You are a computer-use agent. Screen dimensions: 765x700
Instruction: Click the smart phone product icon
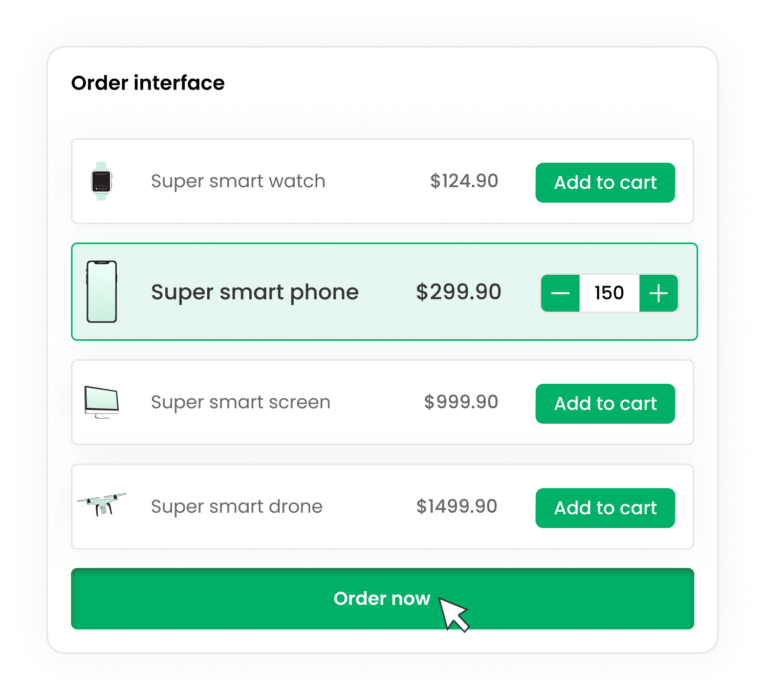coord(102,292)
